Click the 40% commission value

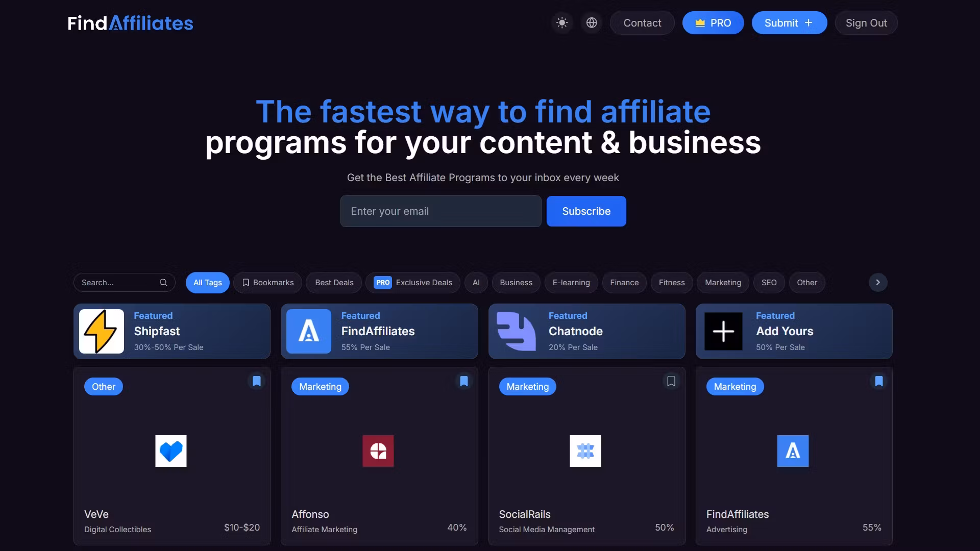[x=457, y=528]
